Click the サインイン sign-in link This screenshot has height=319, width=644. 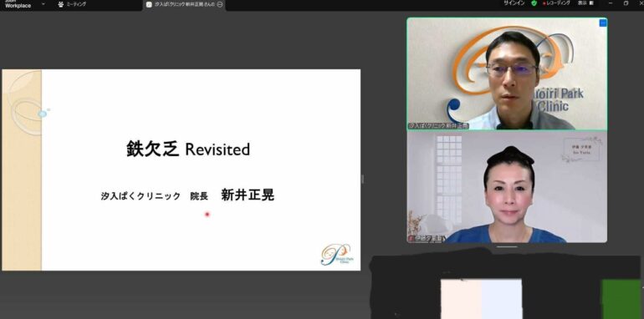point(514,3)
